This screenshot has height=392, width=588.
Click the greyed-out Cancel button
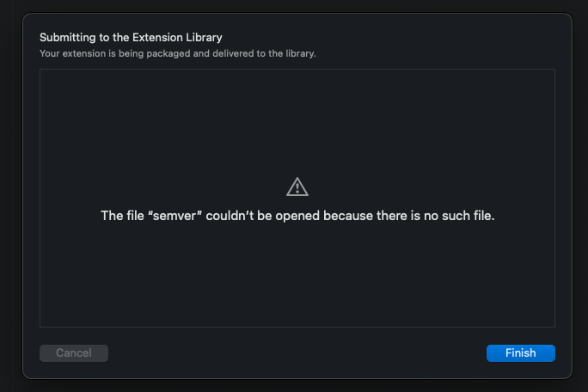point(74,353)
